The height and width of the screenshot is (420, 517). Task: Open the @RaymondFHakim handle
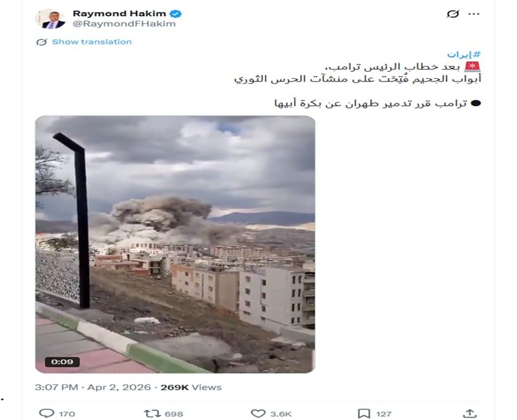pyautogui.click(x=124, y=24)
